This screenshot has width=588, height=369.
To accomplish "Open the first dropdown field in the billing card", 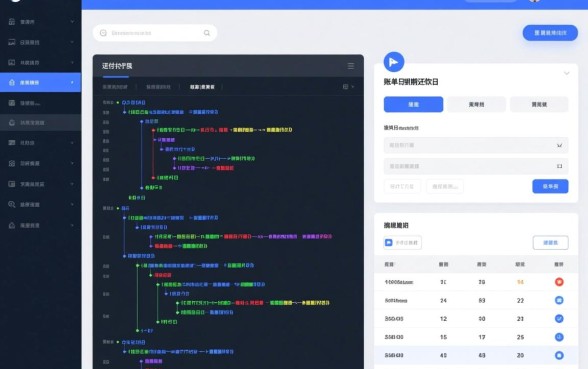I will point(476,145).
